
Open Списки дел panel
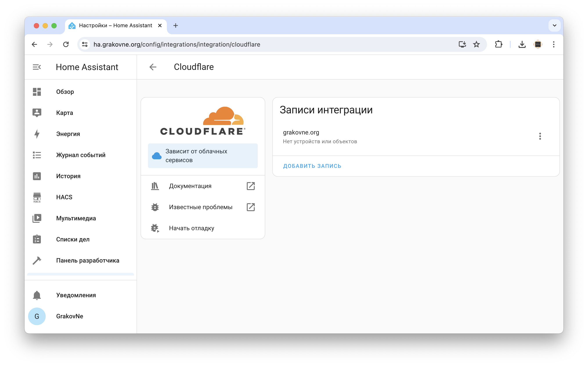point(72,239)
